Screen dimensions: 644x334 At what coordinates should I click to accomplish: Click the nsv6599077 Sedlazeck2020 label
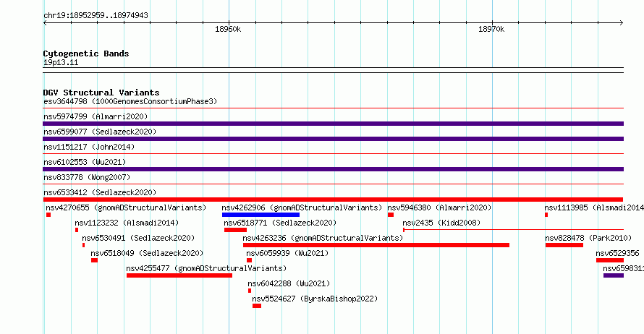(x=100, y=132)
